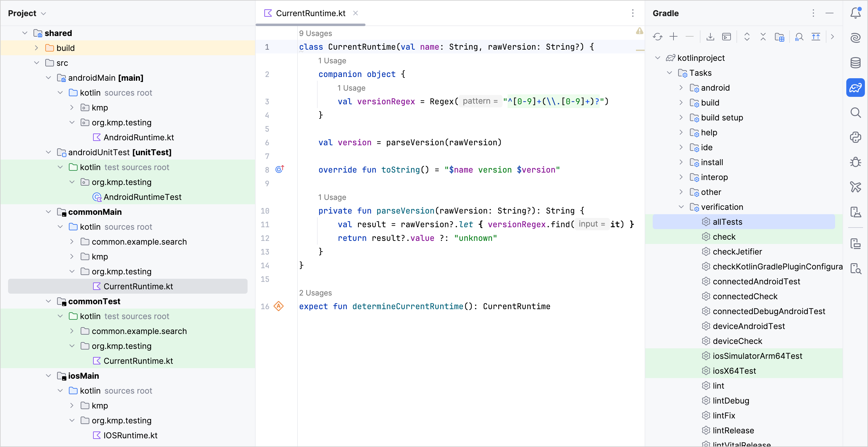
Task: Link a new Gradle project with plus icon
Action: point(673,36)
